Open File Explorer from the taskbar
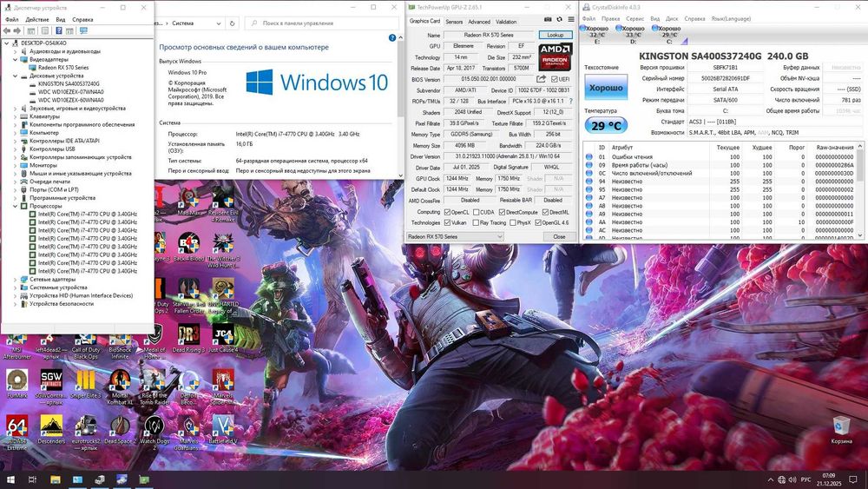The width and height of the screenshot is (868, 489). coord(56,479)
